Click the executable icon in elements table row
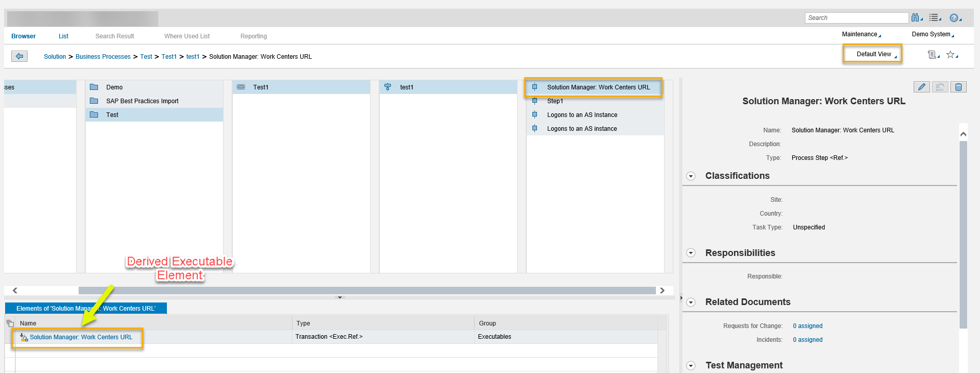980x373 pixels. coord(24,337)
